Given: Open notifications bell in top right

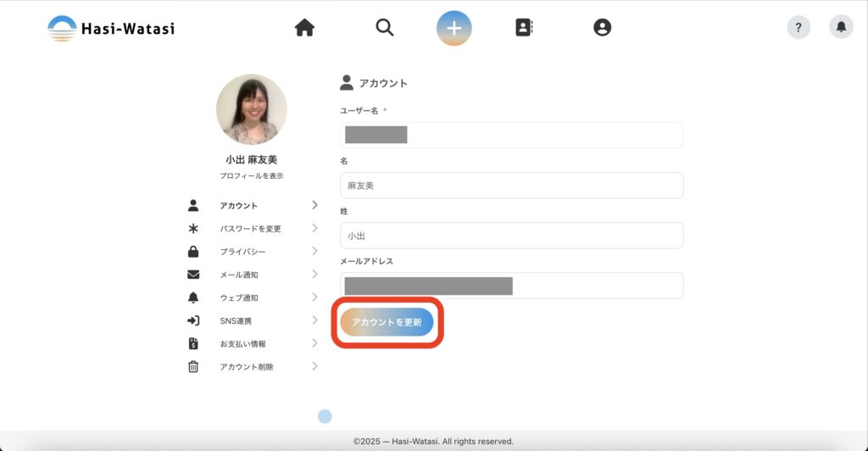Looking at the screenshot, I should [x=841, y=26].
